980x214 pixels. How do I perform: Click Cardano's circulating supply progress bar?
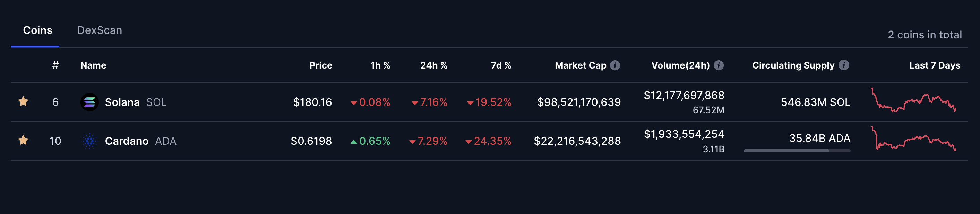(797, 151)
